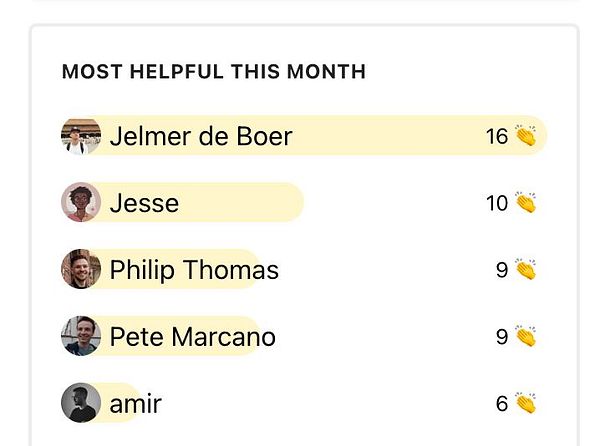
Task: Click Jelmer de Boer's yellow progress bar
Action: click(x=390, y=136)
